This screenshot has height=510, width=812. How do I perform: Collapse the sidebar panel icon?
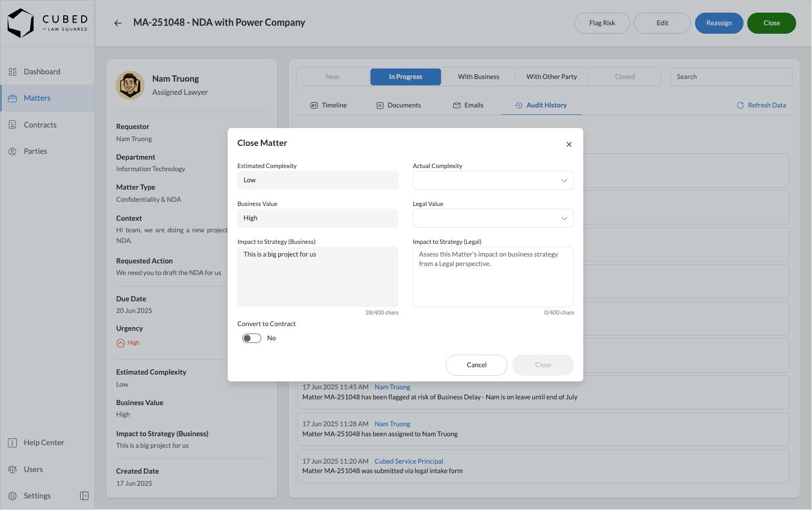point(84,496)
